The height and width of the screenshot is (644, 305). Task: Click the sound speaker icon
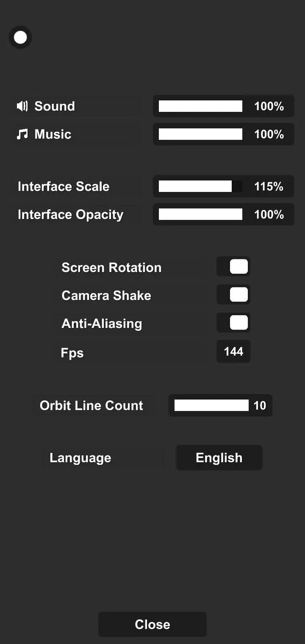pos(22,106)
